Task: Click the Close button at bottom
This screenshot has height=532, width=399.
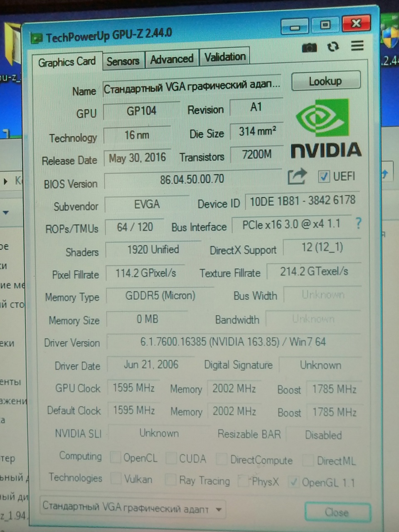Action: [x=337, y=512]
